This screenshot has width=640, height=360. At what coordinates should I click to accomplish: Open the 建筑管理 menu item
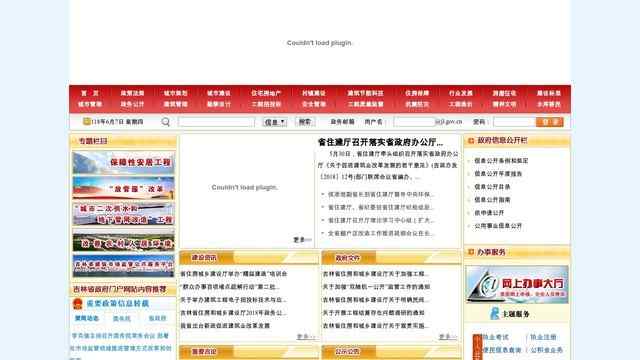pos(176,104)
